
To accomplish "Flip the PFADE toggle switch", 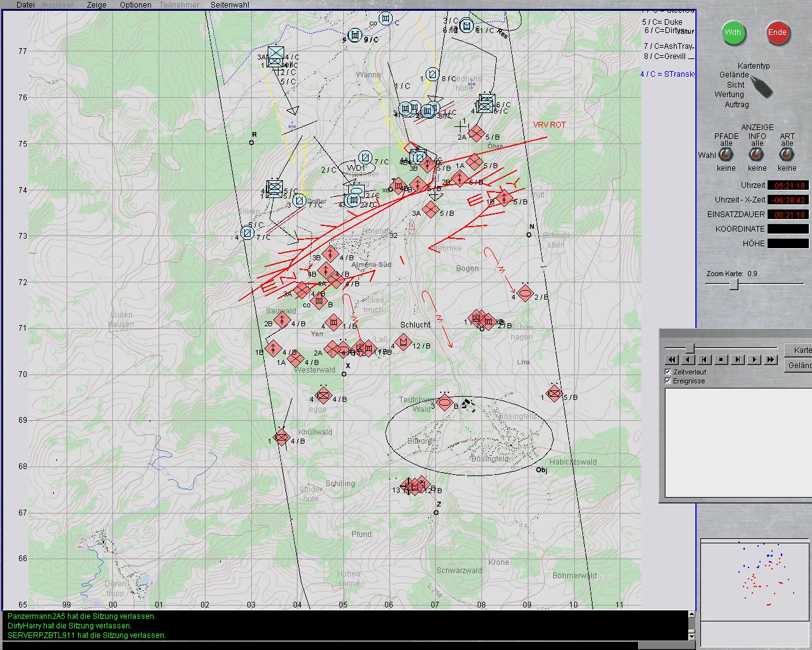I will (726, 156).
